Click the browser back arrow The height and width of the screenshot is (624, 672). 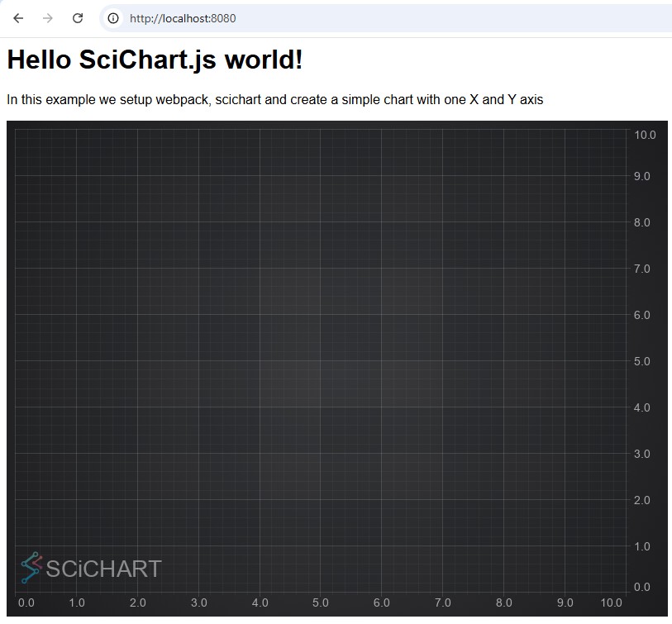coord(17,17)
